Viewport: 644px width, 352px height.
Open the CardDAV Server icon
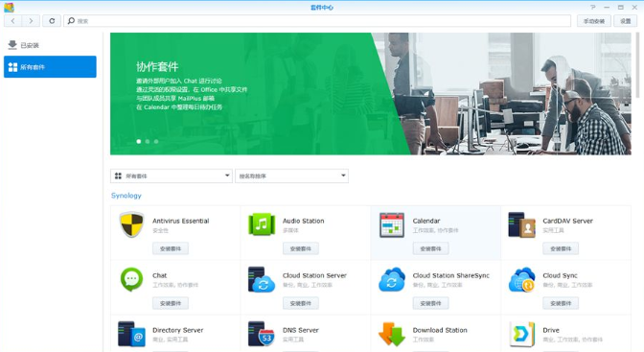pos(521,225)
